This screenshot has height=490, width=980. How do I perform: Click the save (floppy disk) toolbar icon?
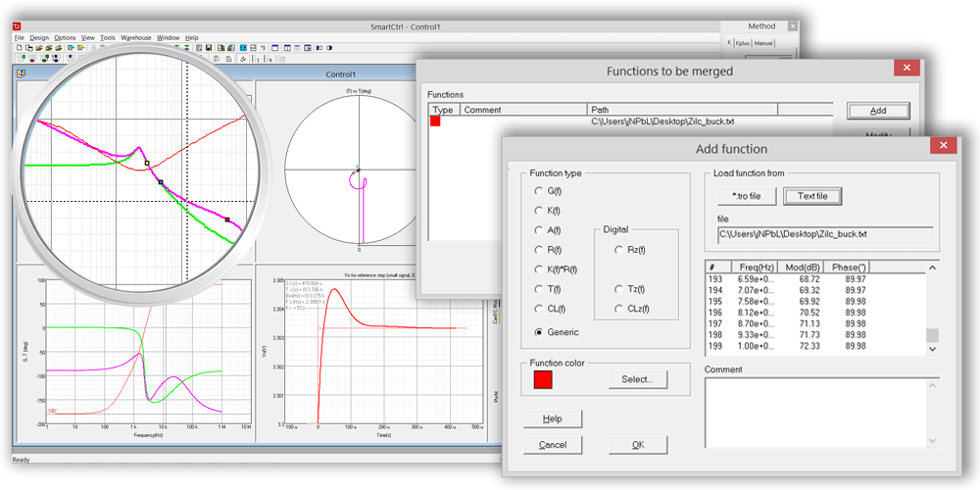[209, 47]
